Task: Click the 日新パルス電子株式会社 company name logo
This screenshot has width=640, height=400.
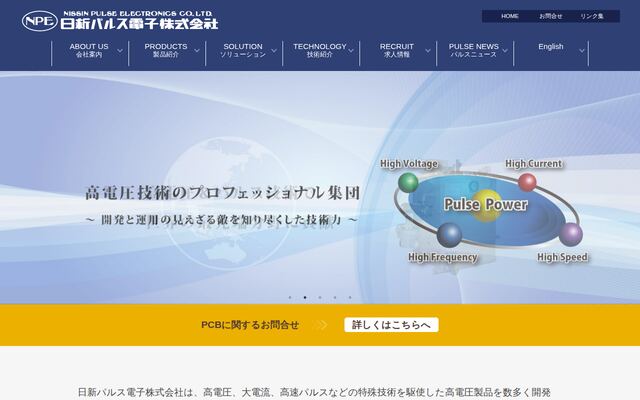Action: pos(140,24)
